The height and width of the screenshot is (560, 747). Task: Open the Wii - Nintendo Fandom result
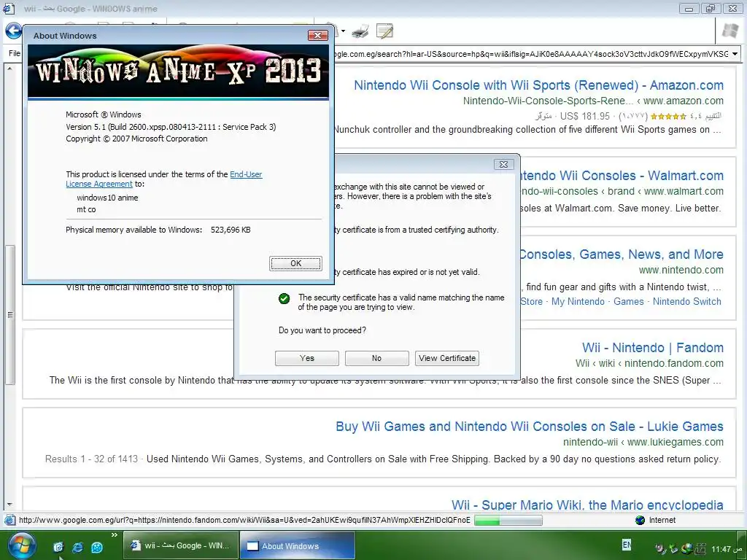pos(653,348)
